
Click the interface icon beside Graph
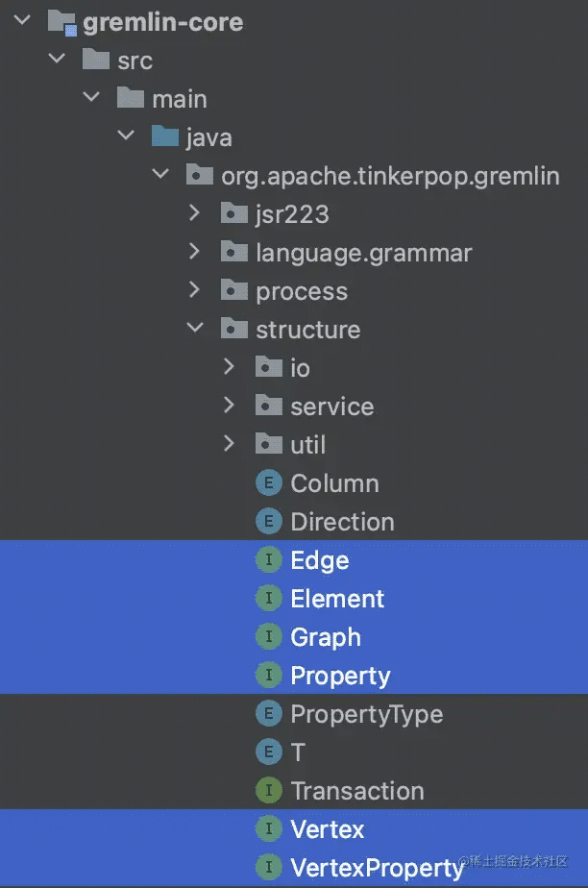click(269, 636)
